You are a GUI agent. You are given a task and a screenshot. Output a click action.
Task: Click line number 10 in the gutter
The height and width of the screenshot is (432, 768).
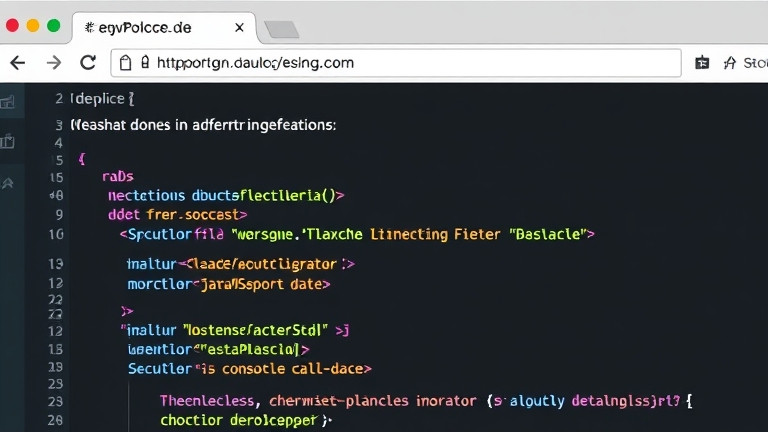(56, 235)
